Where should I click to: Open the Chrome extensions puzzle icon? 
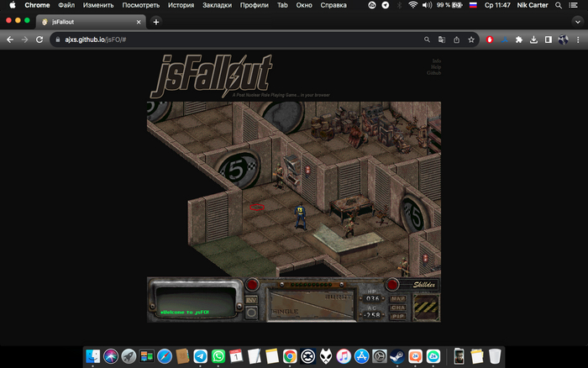[x=518, y=39]
